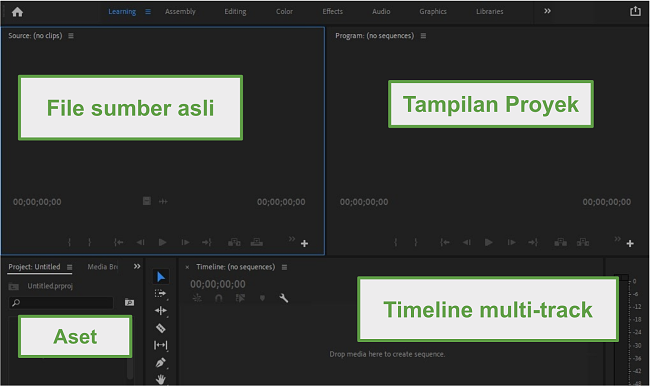Play the Program monitor sequence
Screen dimensions: 650x386
tap(489, 242)
